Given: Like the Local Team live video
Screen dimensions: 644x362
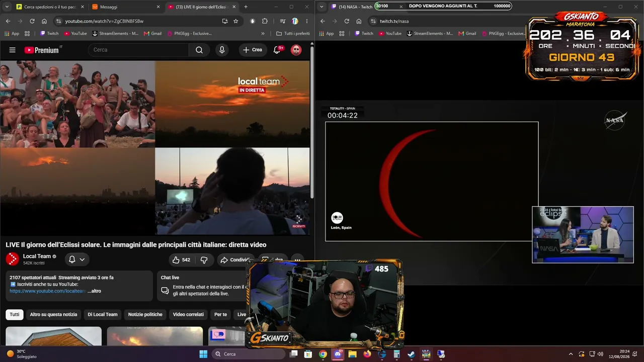Looking at the screenshot, I should [181, 260].
